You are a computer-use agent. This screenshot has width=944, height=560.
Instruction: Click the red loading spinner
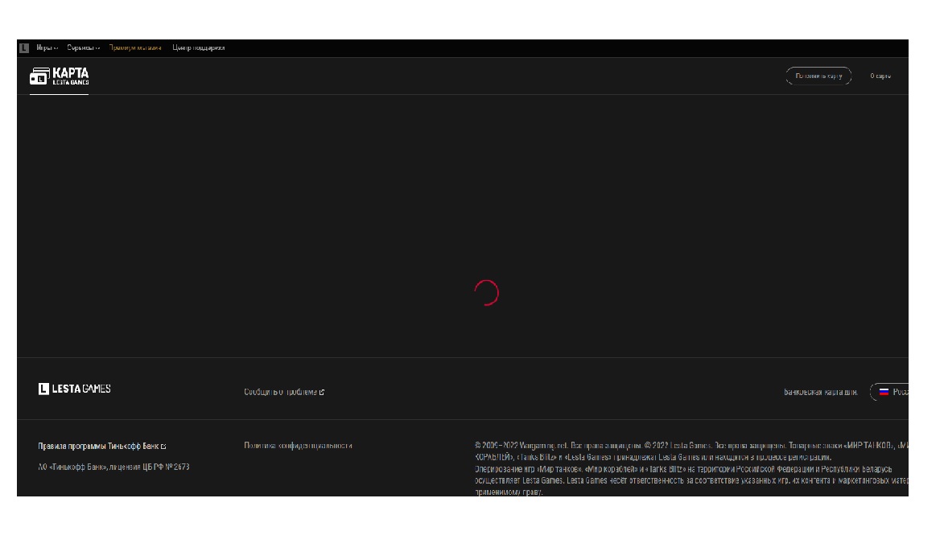click(486, 293)
